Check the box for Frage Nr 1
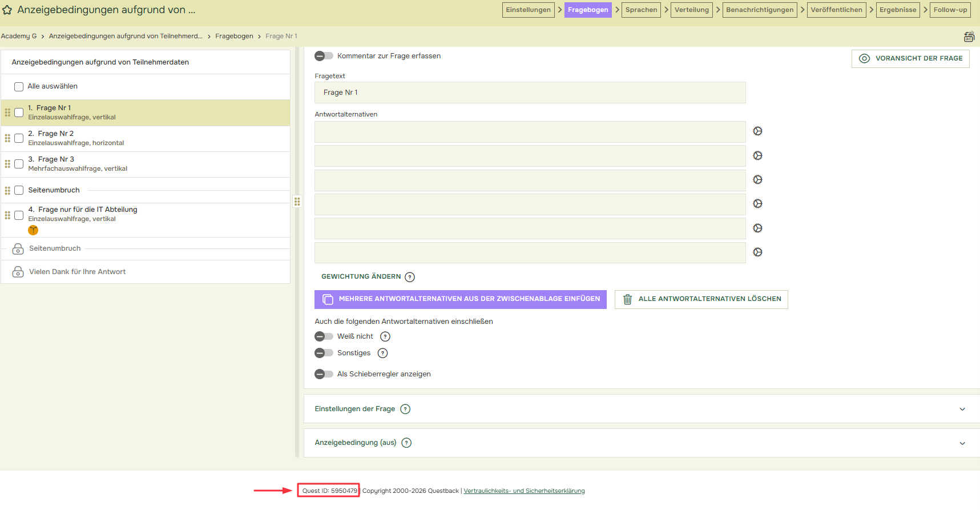The height and width of the screenshot is (510, 980). click(x=19, y=113)
